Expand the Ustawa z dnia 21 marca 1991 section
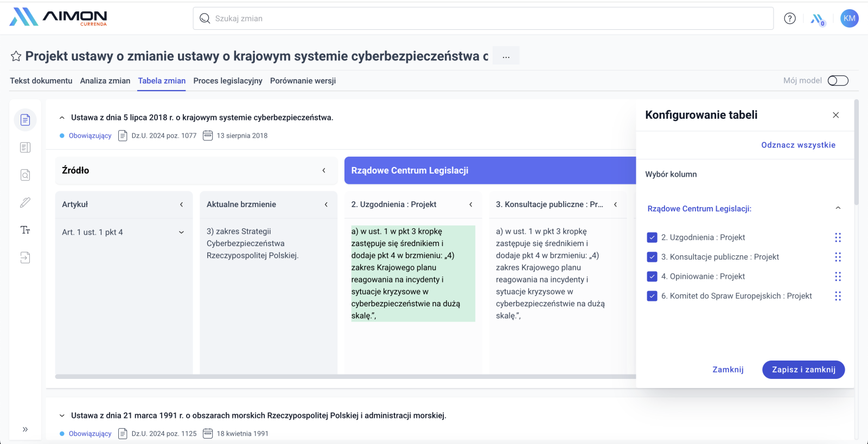 tap(62, 416)
